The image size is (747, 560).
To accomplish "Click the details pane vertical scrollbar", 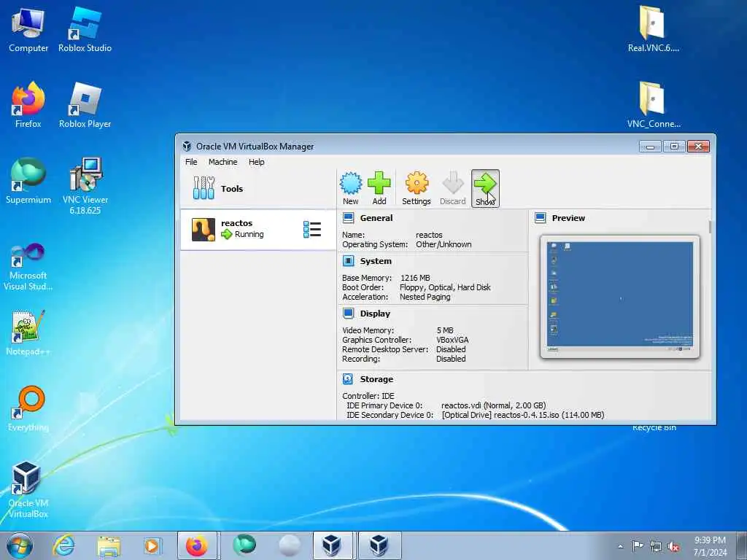I will tap(710, 227).
